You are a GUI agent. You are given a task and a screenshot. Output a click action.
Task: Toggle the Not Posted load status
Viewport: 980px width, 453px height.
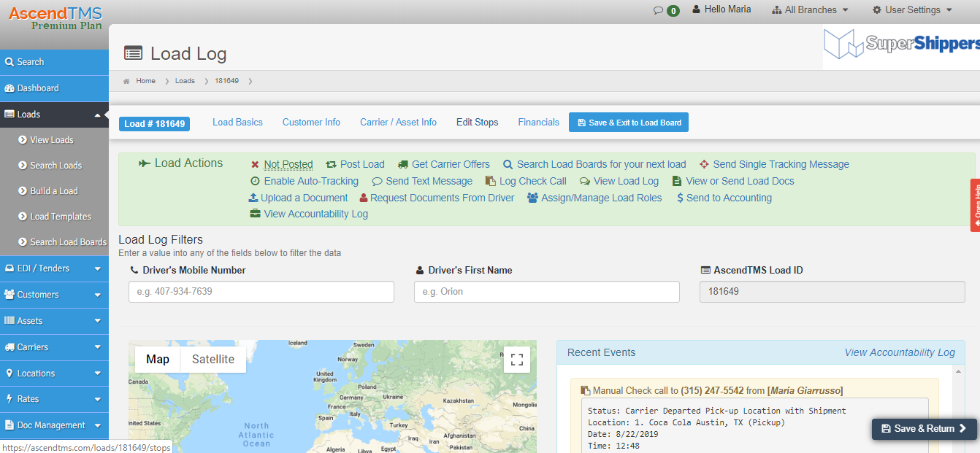(288, 164)
